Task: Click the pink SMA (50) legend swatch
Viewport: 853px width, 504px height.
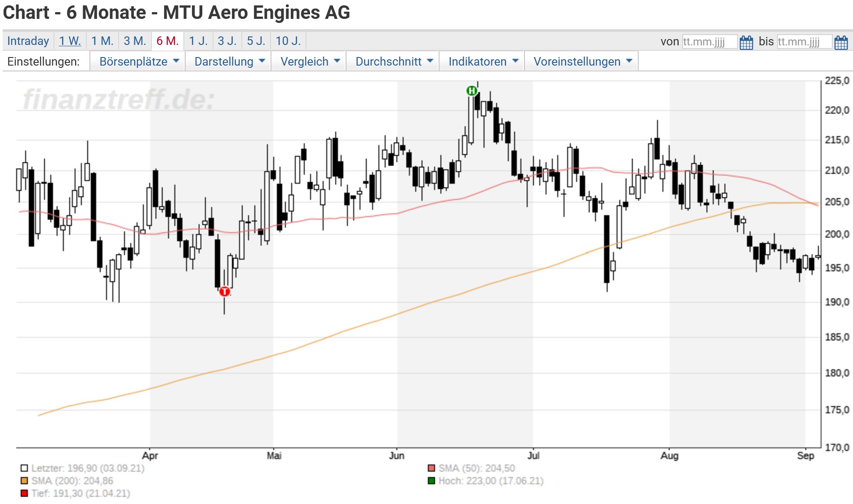Action: click(431, 469)
